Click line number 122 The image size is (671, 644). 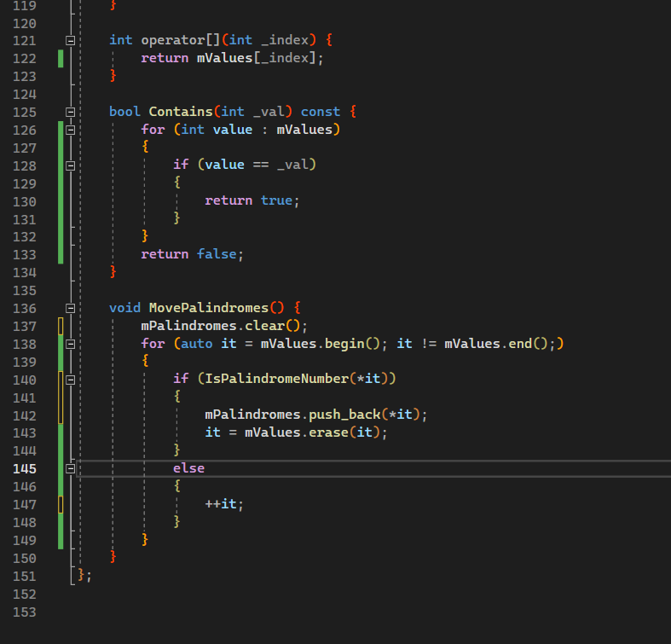[25, 59]
